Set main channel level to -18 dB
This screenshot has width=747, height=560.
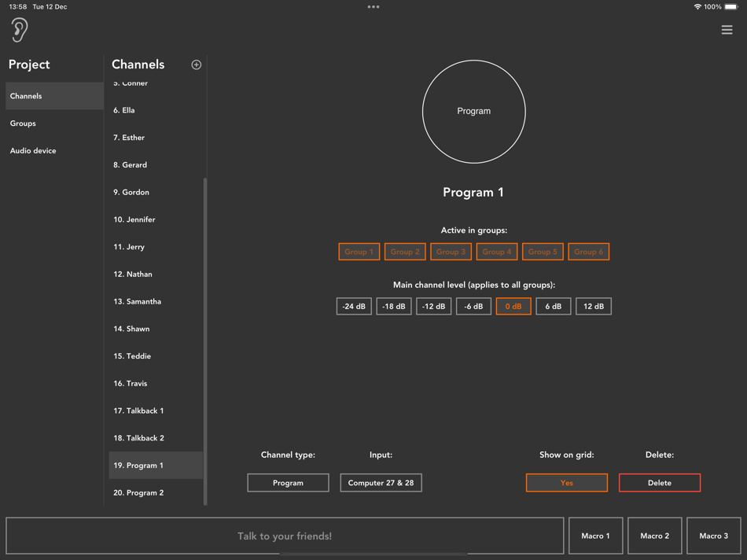pyautogui.click(x=394, y=306)
